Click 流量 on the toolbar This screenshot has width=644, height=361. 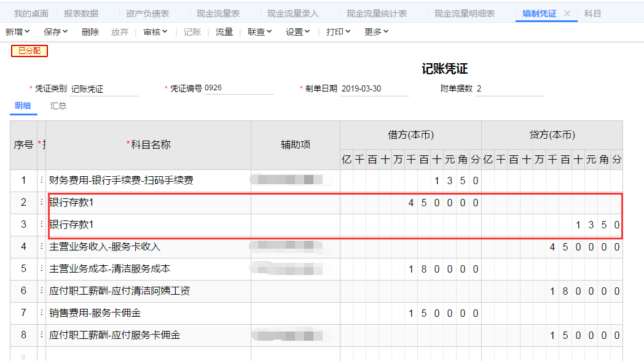click(x=224, y=31)
